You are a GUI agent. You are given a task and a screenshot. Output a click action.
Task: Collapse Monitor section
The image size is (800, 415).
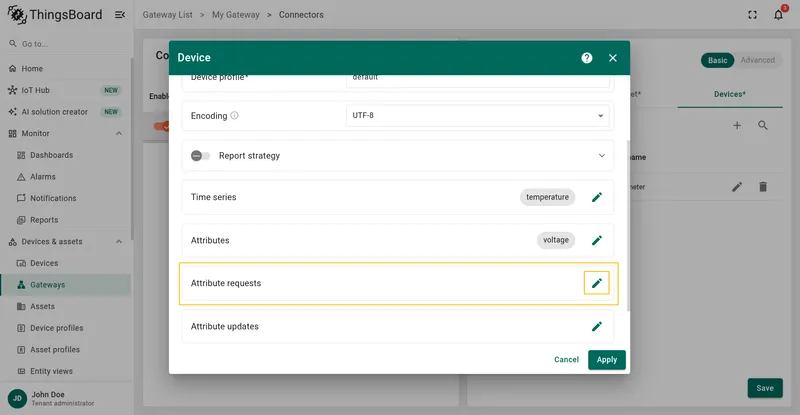tap(118, 133)
